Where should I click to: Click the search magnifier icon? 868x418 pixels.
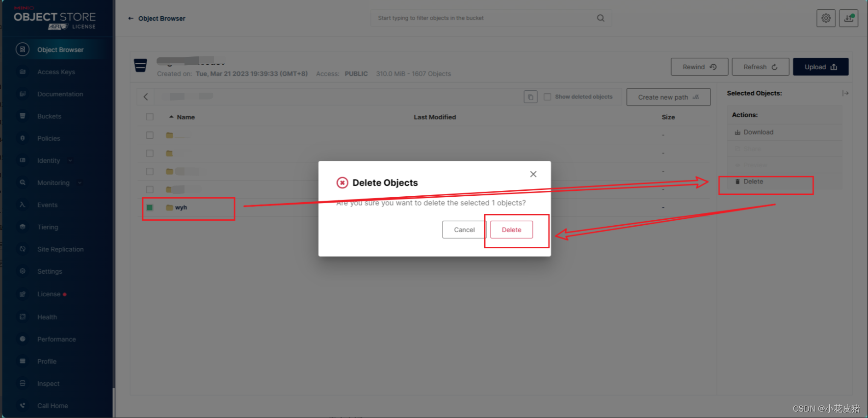[601, 18]
